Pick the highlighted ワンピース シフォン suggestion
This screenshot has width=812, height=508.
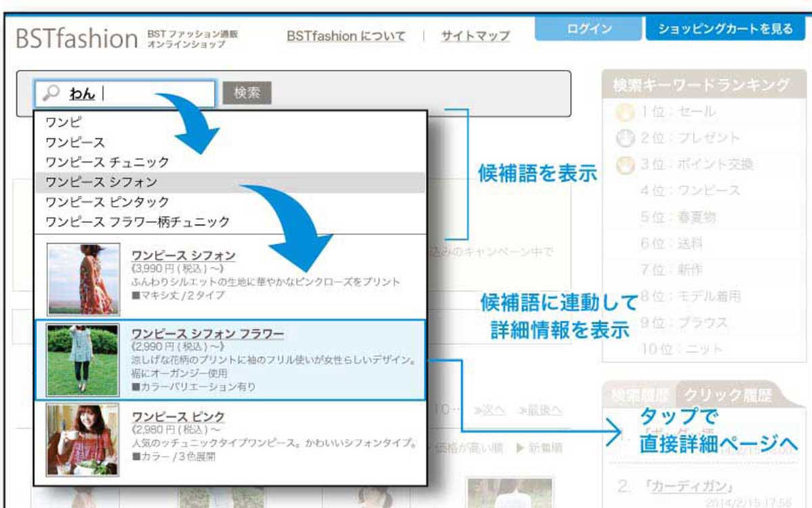pos(101,182)
